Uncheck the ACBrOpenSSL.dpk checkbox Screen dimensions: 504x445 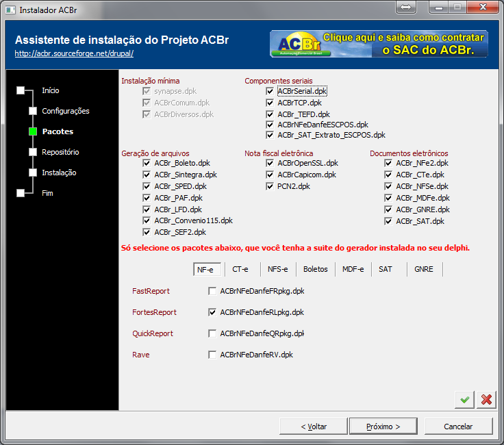[270, 163]
